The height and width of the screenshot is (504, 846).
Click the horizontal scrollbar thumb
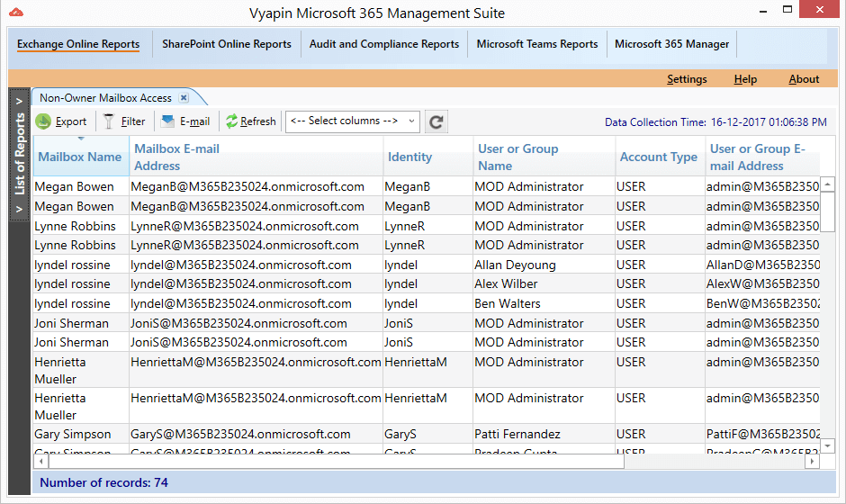pos(336,462)
